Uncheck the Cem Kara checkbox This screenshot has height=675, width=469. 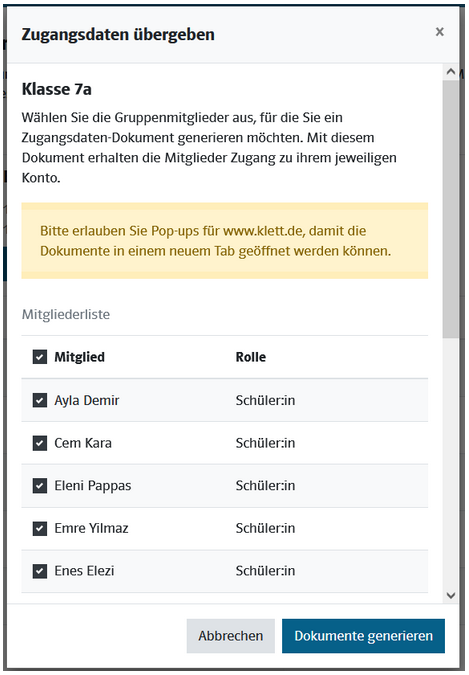(40, 443)
